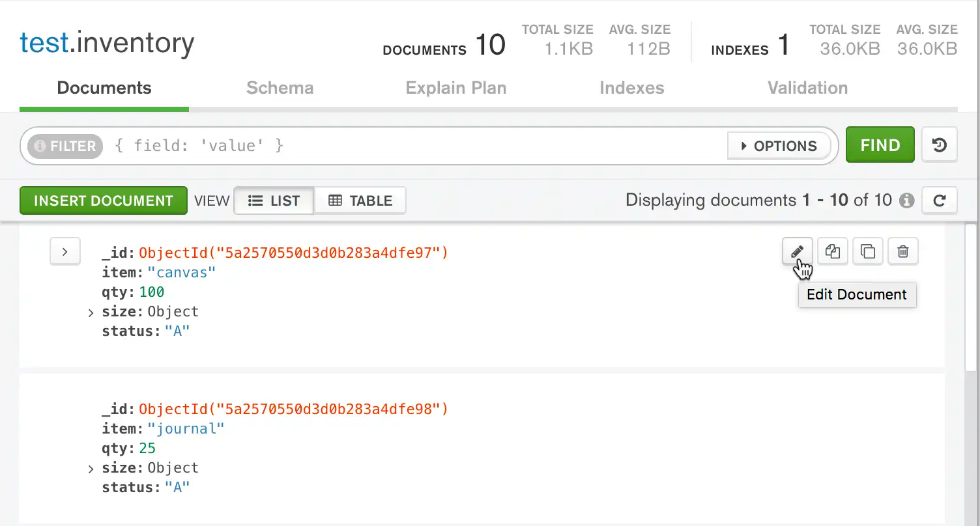Switch to the Schema tab
This screenshot has width=980, height=526.
(x=280, y=88)
